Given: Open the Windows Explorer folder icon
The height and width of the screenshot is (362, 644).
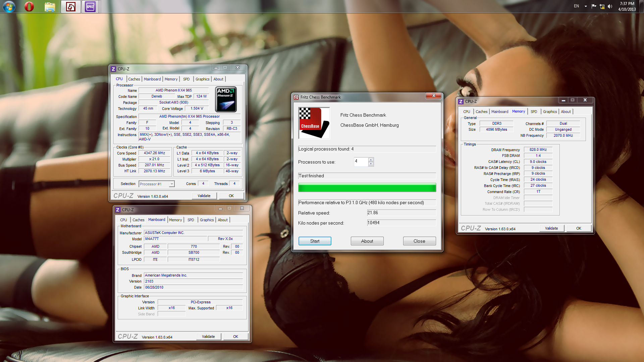Looking at the screenshot, I should pos(50,7).
